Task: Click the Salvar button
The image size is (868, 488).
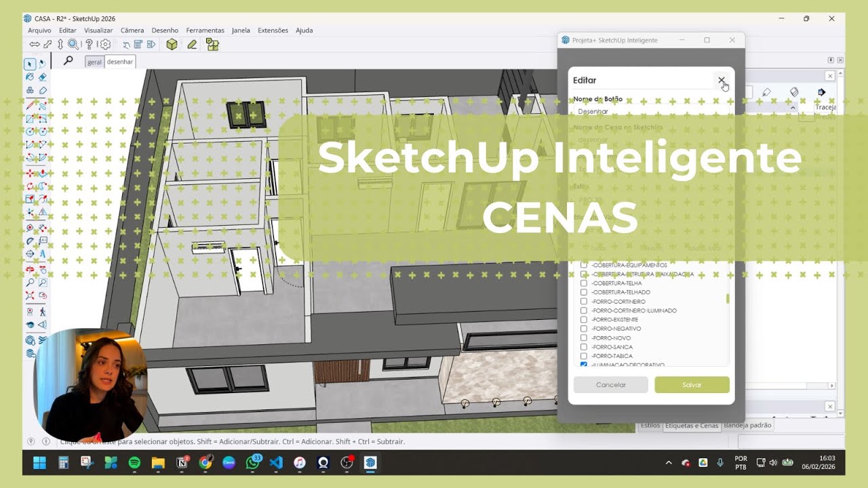Action: click(x=692, y=385)
